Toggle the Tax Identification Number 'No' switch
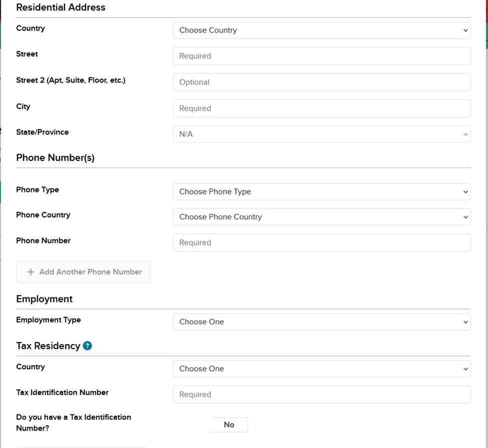Viewport: 488px width, 448px height. click(x=229, y=424)
